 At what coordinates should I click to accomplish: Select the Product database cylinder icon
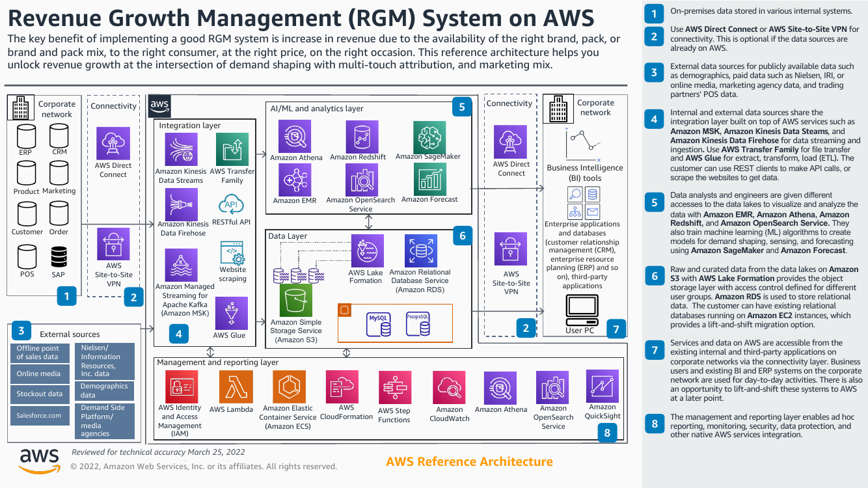pyautogui.click(x=27, y=174)
